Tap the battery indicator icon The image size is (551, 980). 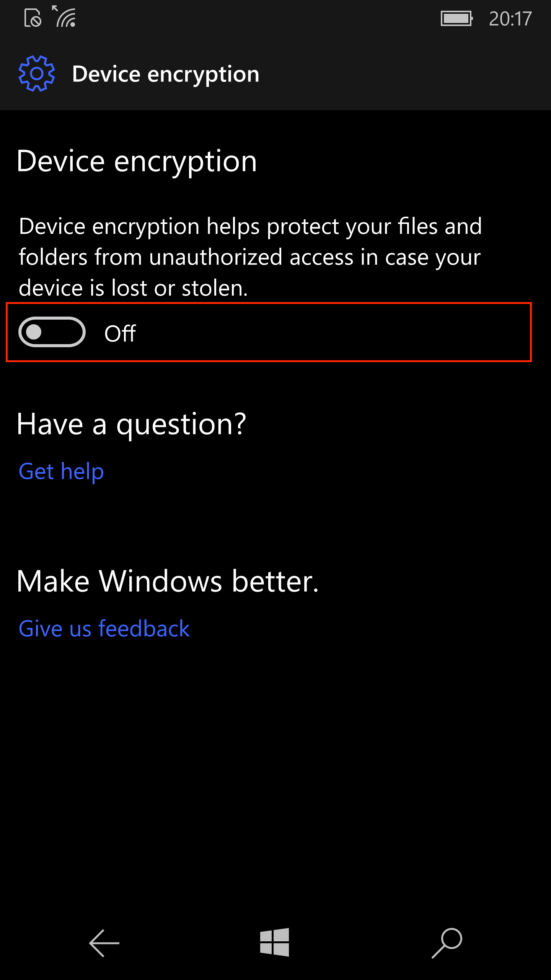[x=457, y=18]
